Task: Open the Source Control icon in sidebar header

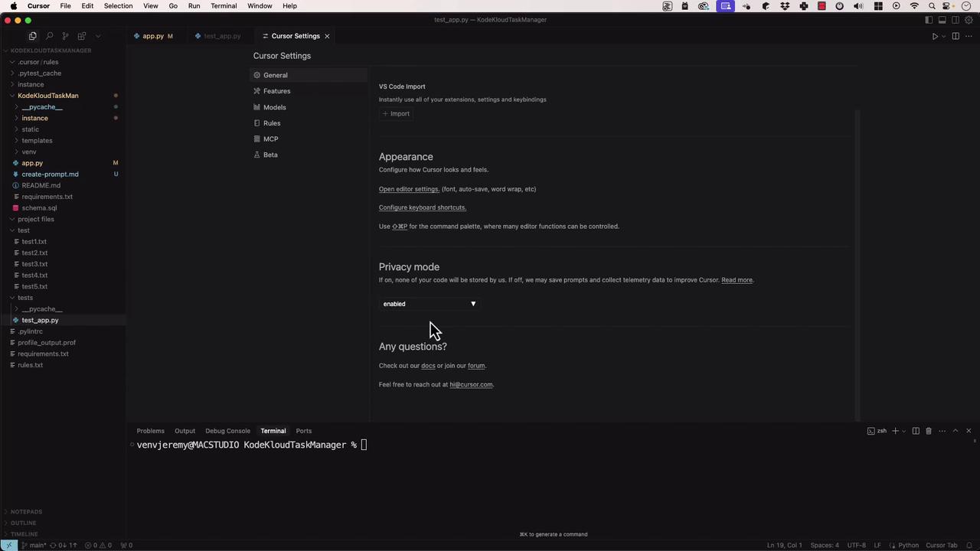Action: (65, 36)
